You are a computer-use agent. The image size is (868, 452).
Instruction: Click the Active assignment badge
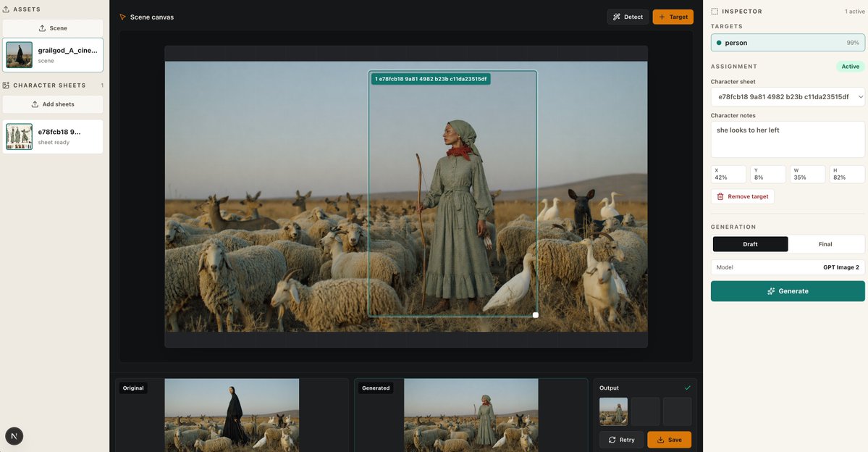click(x=851, y=67)
